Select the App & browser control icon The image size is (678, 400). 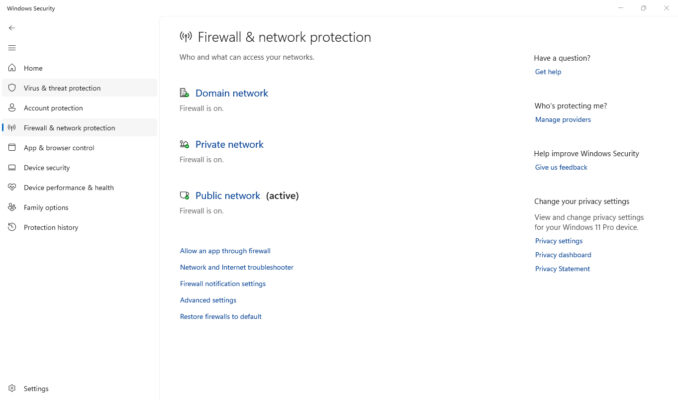[x=12, y=148]
